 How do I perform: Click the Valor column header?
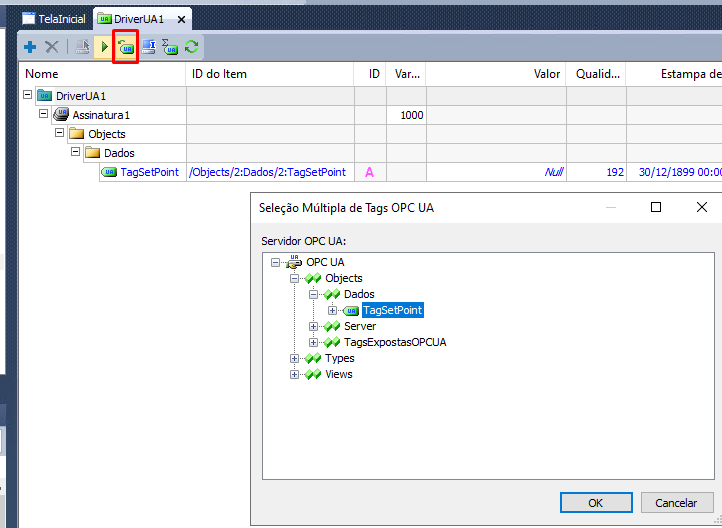pyautogui.click(x=496, y=74)
